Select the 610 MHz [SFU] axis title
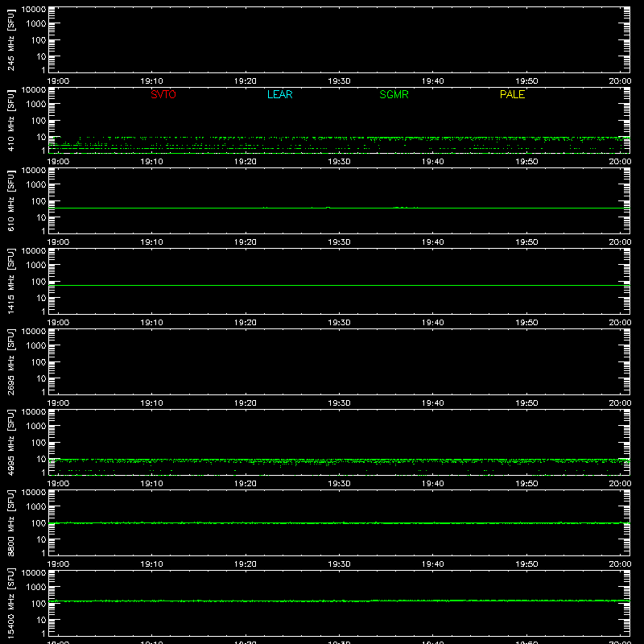 (x=11, y=200)
